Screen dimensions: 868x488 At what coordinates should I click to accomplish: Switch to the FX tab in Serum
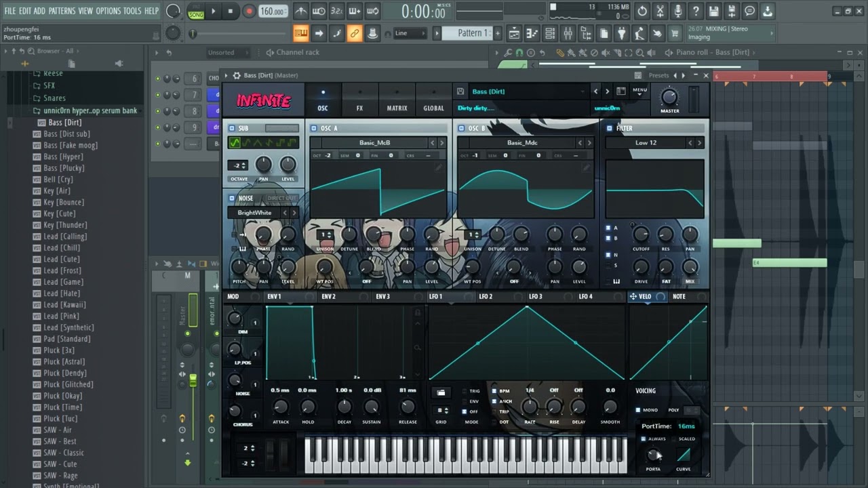359,101
